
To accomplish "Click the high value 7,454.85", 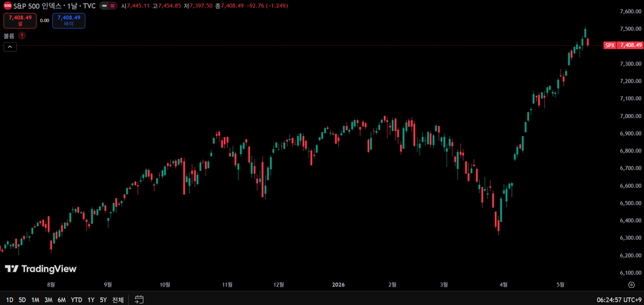I will tap(169, 6).
